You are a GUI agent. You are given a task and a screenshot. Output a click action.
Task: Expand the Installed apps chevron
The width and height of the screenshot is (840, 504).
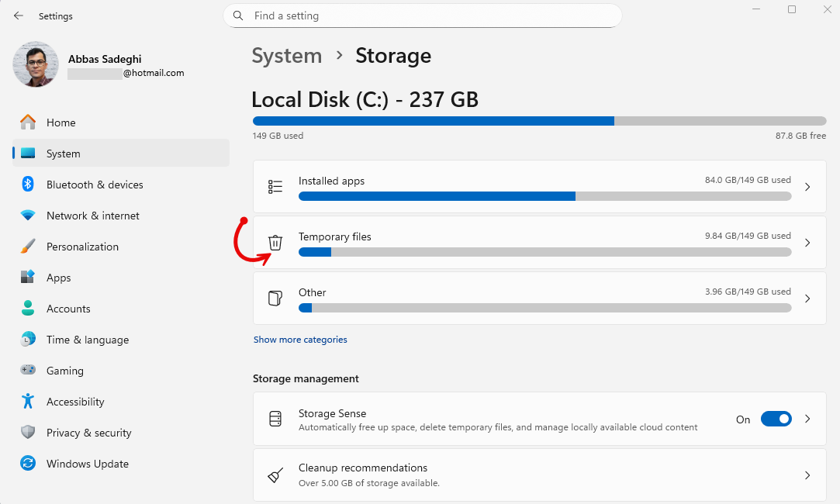coord(807,187)
